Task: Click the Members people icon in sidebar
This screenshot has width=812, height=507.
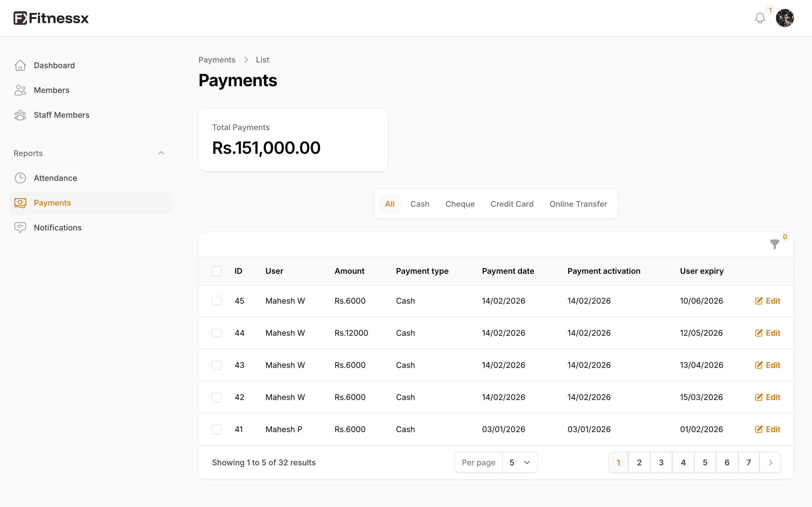Action: 20,90
